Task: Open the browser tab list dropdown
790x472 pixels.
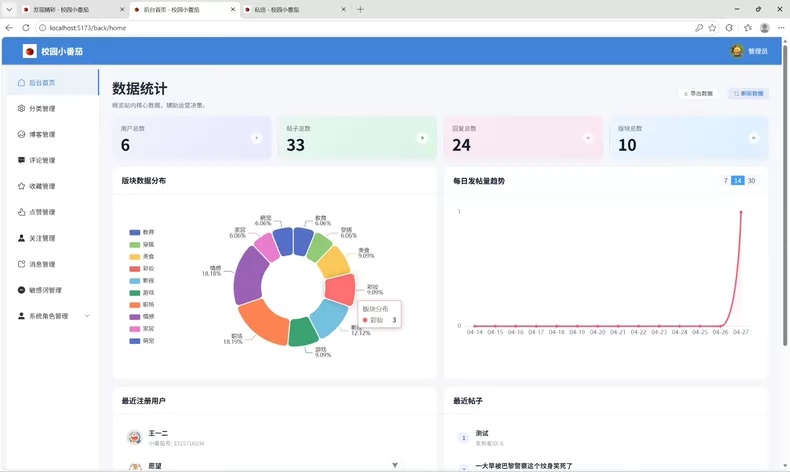Action: click(9, 9)
